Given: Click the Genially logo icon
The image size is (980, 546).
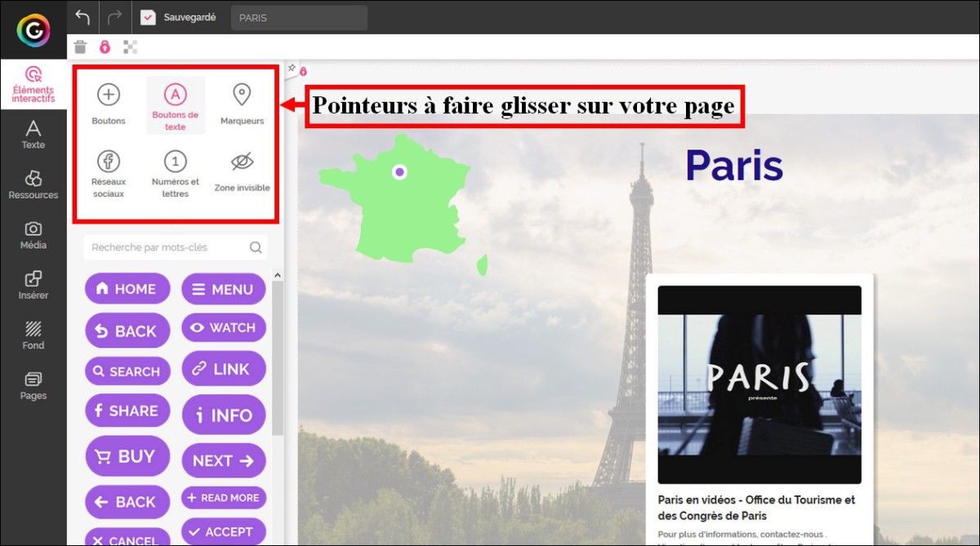Looking at the screenshot, I should (33, 30).
